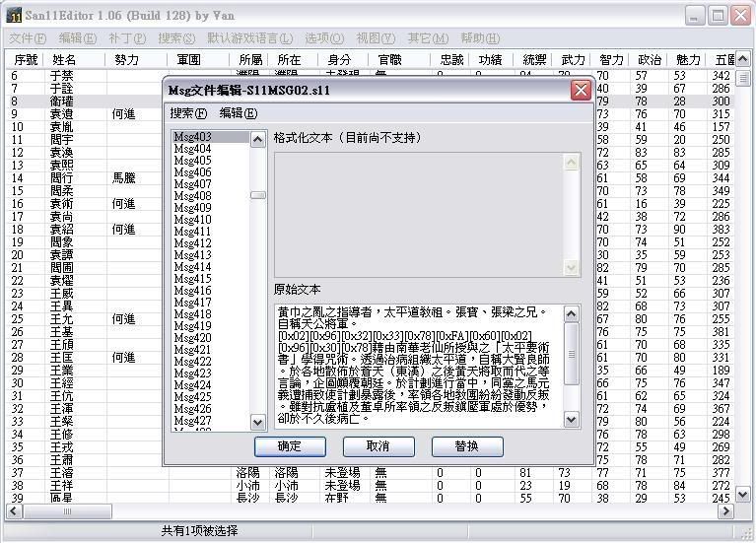Click the 勢力 column header
Screen dimensions: 756x543
[x=135, y=60]
